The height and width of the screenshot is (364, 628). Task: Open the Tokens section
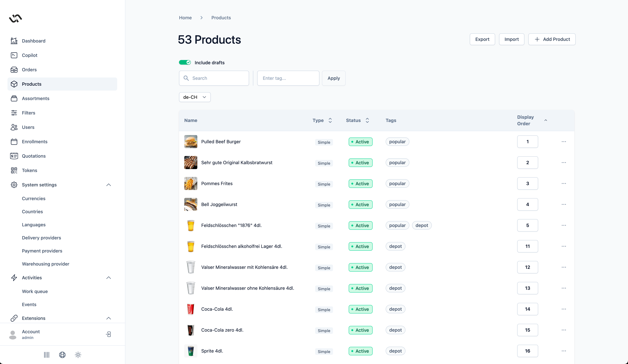[29, 170]
